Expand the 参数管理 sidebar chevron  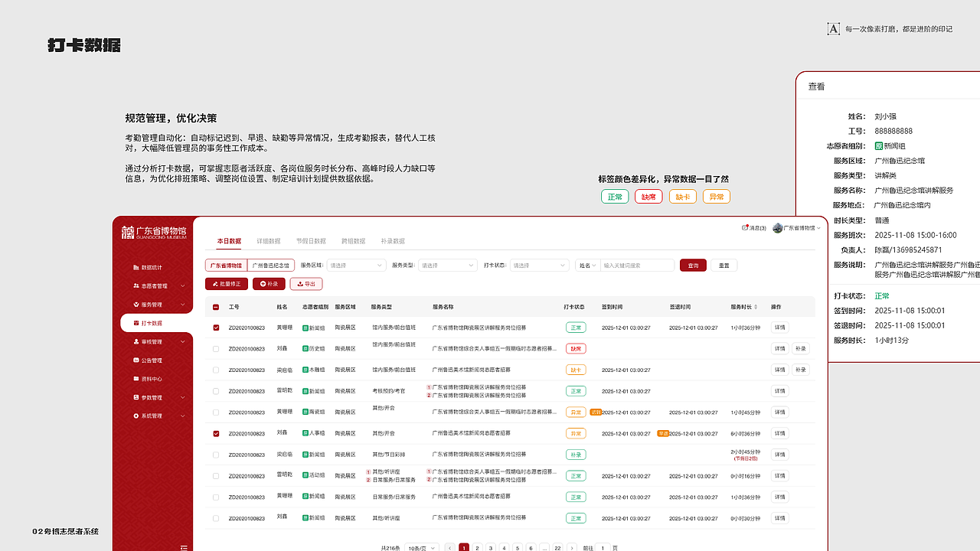[182, 398]
